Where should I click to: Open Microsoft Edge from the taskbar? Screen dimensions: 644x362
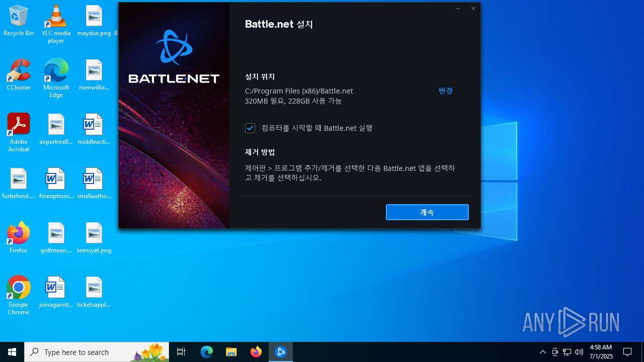(207, 352)
